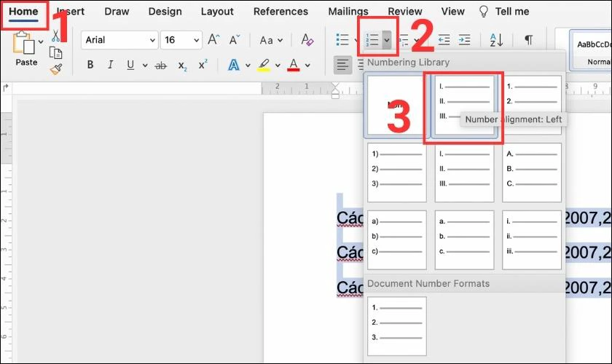The image size is (612, 364).
Task: Toggle align text left icon
Action: click(x=342, y=65)
